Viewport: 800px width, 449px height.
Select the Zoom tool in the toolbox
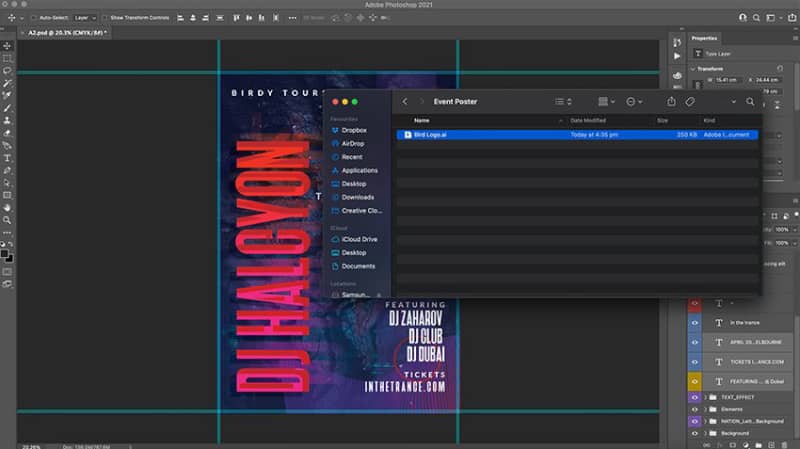click(7, 220)
